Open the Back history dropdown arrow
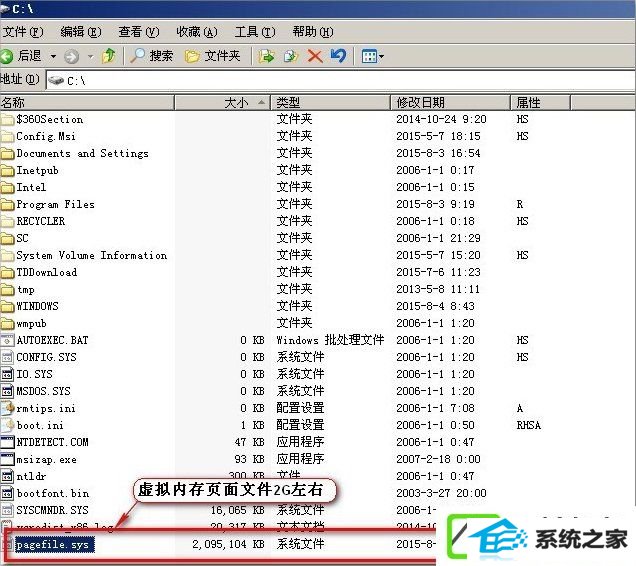Screen dimensions: 636x566 click(x=53, y=56)
